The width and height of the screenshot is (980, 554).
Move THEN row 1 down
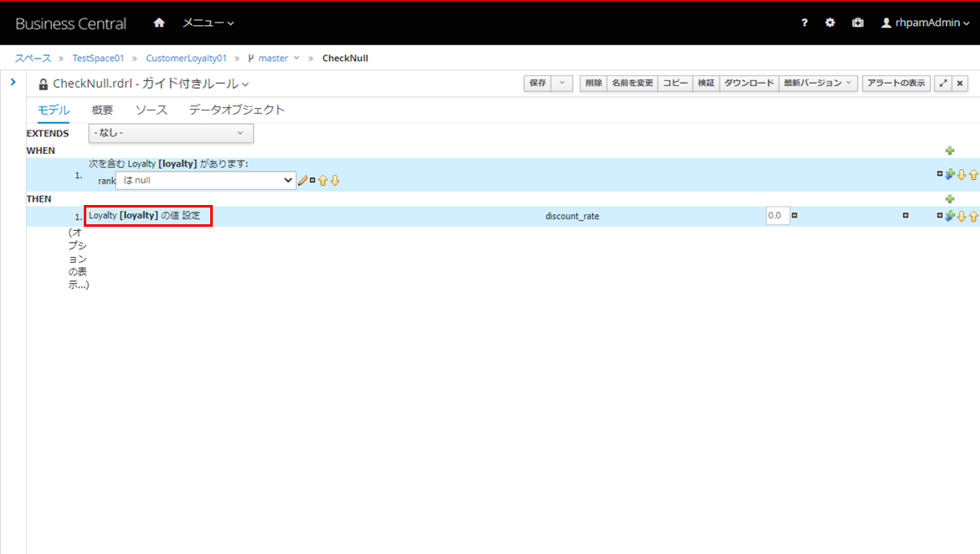962,216
